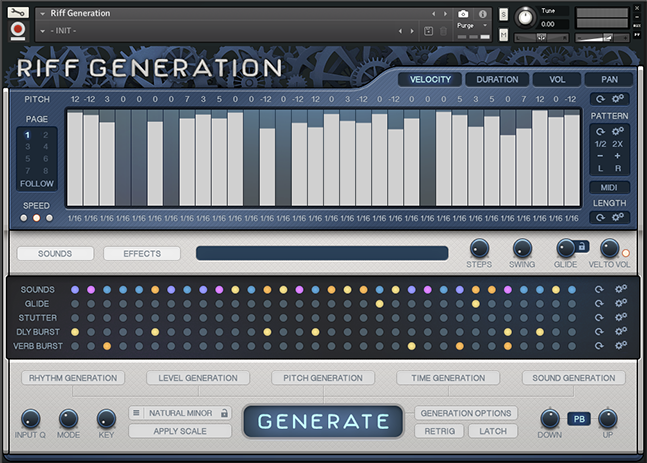Randomize the VERB BURST row with gears
Image resolution: width=647 pixels, height=463 pixels.
tap(621, 345)
